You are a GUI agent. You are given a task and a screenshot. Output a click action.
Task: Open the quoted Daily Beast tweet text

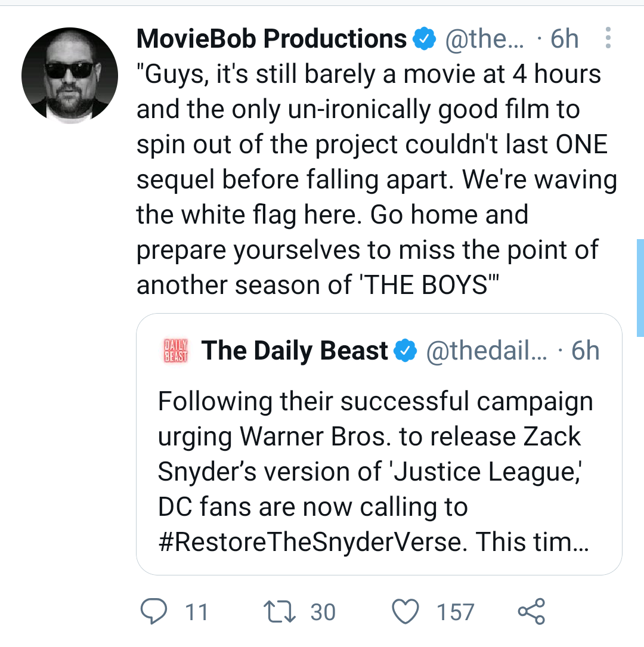tap(376, 471)
